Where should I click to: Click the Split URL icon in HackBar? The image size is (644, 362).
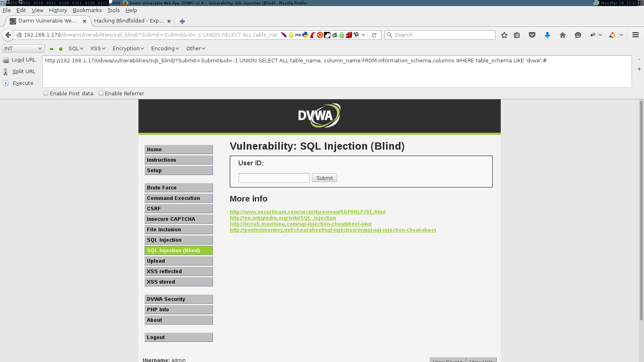pos(6,72)
